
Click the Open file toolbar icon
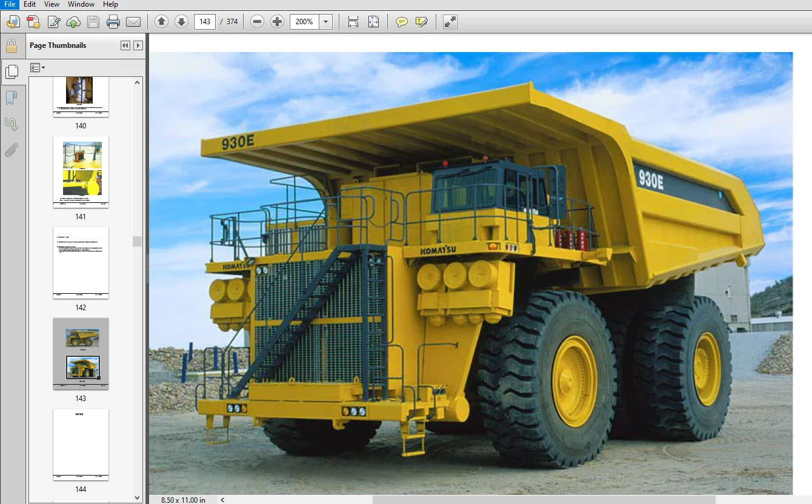(x=13, y=22)
